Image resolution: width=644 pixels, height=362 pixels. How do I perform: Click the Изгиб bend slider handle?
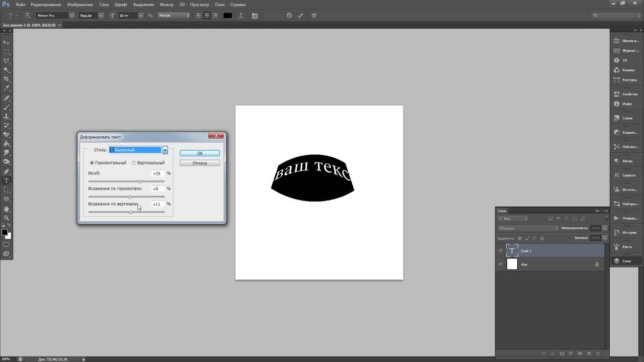point(140,181)
